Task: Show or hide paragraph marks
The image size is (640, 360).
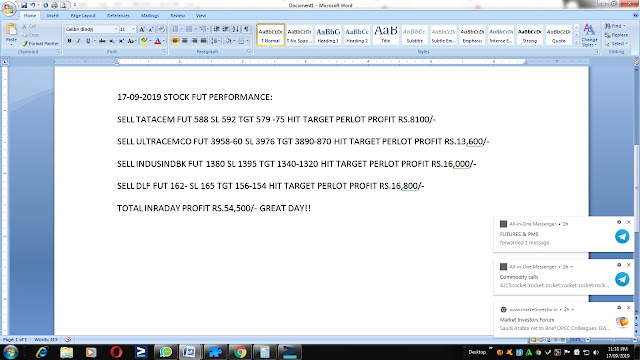Action: pos(246,29)
